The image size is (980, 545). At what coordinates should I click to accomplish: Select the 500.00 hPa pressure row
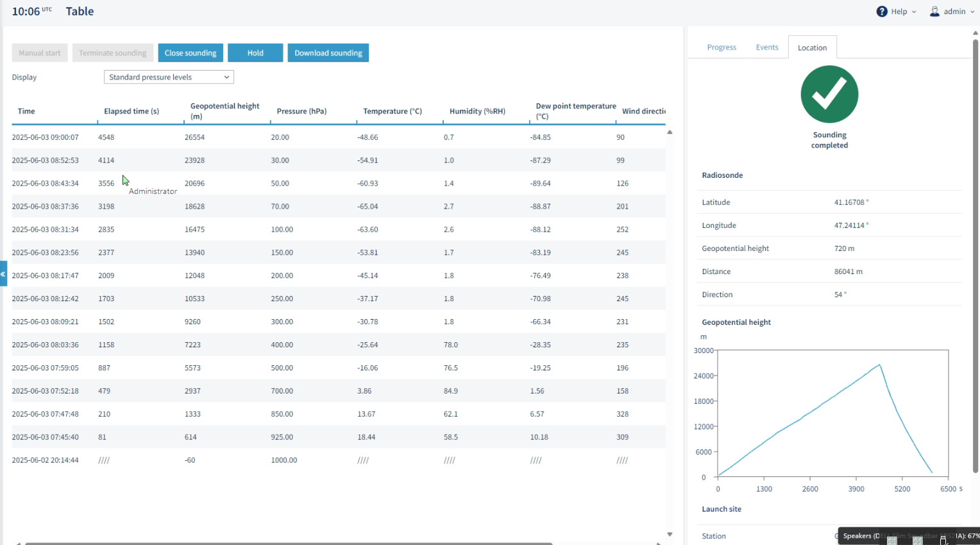tap(339, 368)
